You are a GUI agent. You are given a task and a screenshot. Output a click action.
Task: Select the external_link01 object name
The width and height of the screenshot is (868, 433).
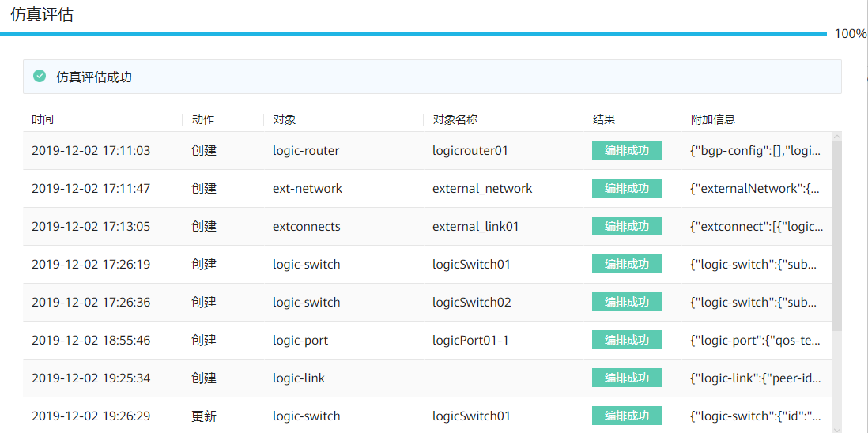click(x=476, y=226)
